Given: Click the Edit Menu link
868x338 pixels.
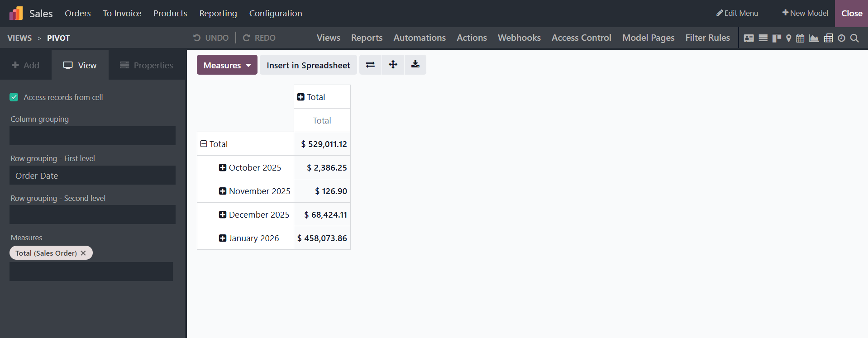Looking at the screenshot, I should tap(737, 14).
